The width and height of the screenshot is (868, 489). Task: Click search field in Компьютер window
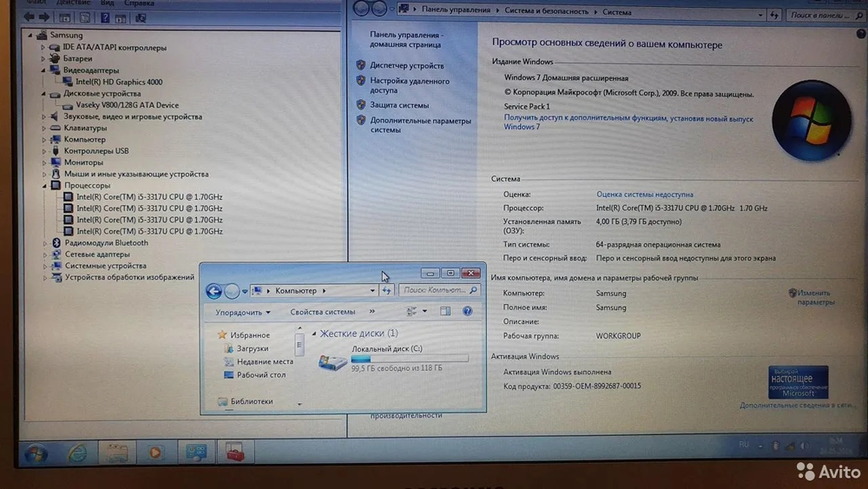439,289
